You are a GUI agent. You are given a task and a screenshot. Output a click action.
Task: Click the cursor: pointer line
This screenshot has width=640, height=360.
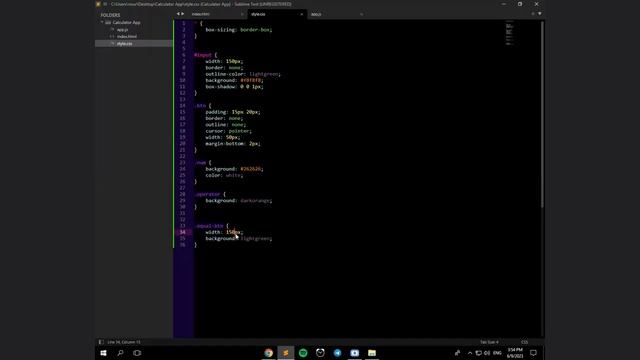coord(228,131)
